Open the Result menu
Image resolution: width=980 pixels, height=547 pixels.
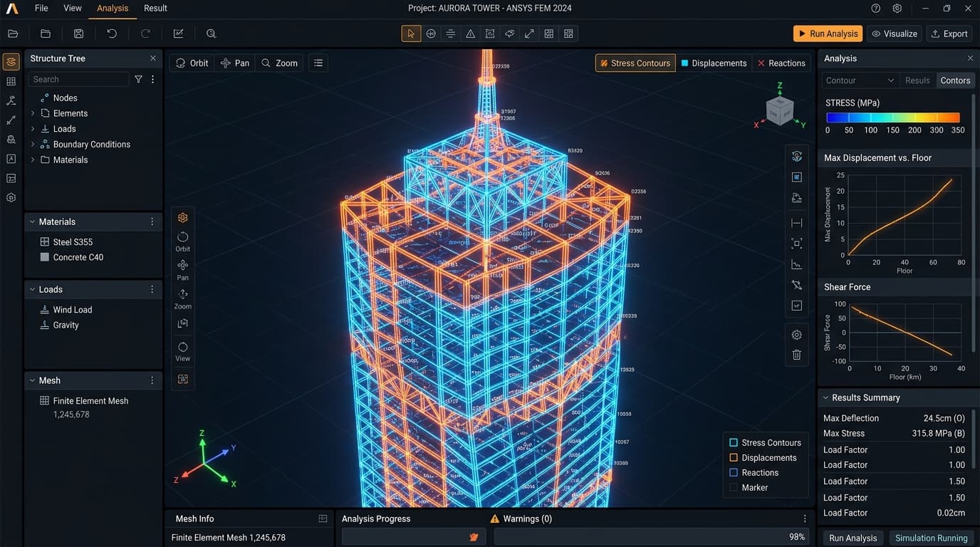155,8
